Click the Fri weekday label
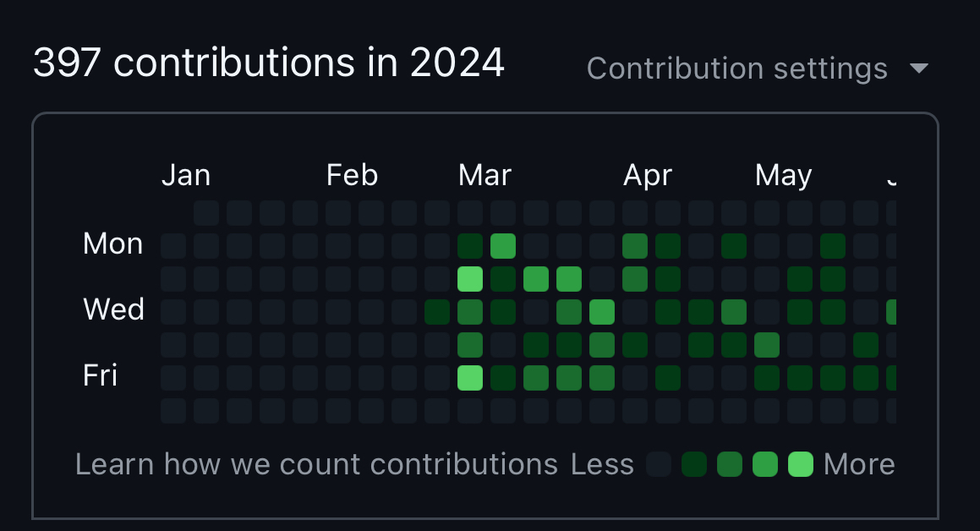Screen dimensions: 980x531 100,375
